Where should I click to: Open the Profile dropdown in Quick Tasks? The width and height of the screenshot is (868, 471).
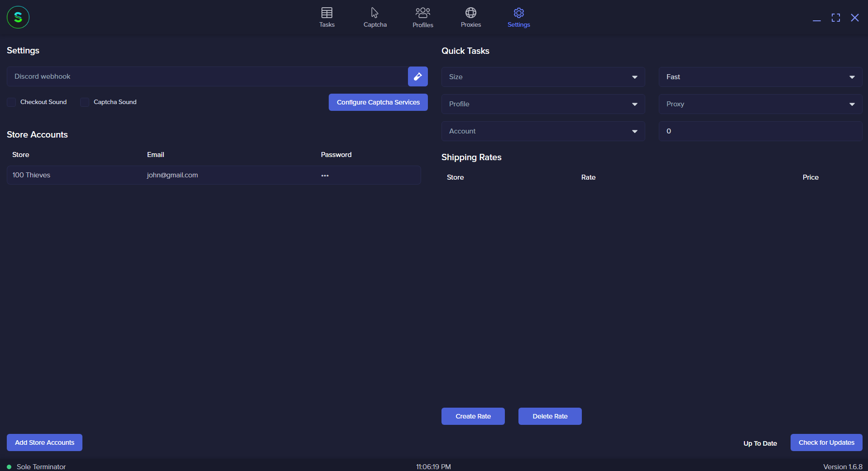543,104
